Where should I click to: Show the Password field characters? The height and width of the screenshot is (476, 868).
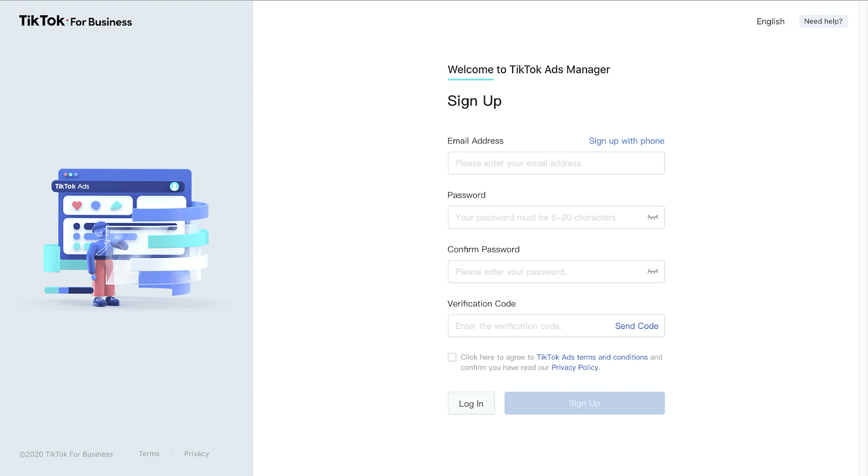[652, 217]
